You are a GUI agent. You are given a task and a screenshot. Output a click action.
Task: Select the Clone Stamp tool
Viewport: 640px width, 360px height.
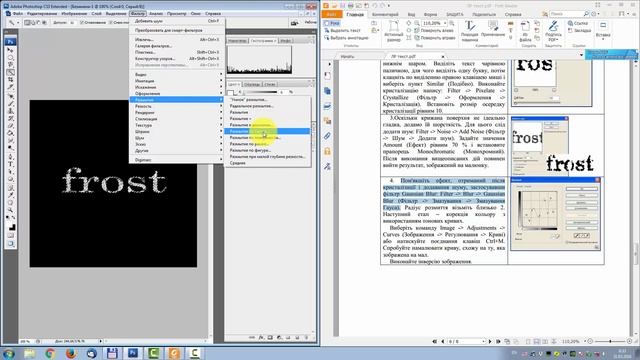(x=11, y=111)
